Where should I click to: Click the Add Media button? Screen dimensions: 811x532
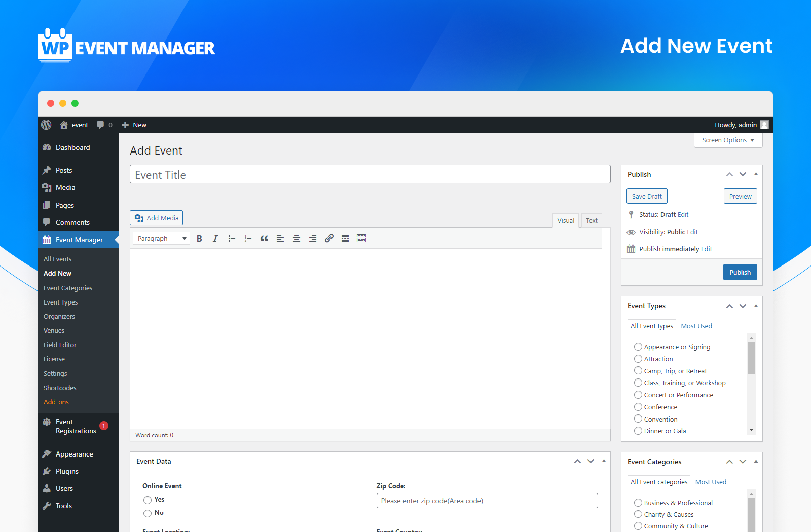(156, 218)
